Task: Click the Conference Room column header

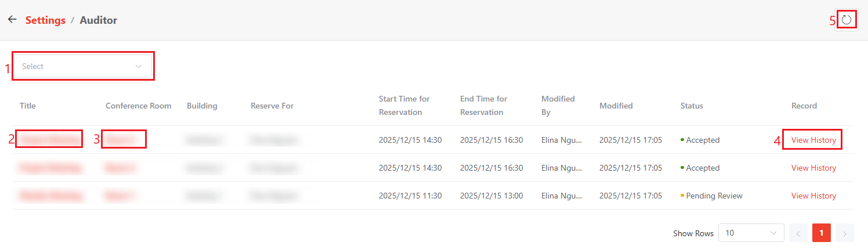Action: [138, 106]
